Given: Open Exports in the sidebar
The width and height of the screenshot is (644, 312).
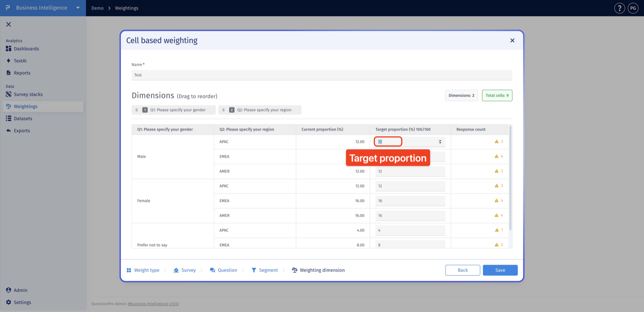Looking at the screenshot, I should click(22, 131).
